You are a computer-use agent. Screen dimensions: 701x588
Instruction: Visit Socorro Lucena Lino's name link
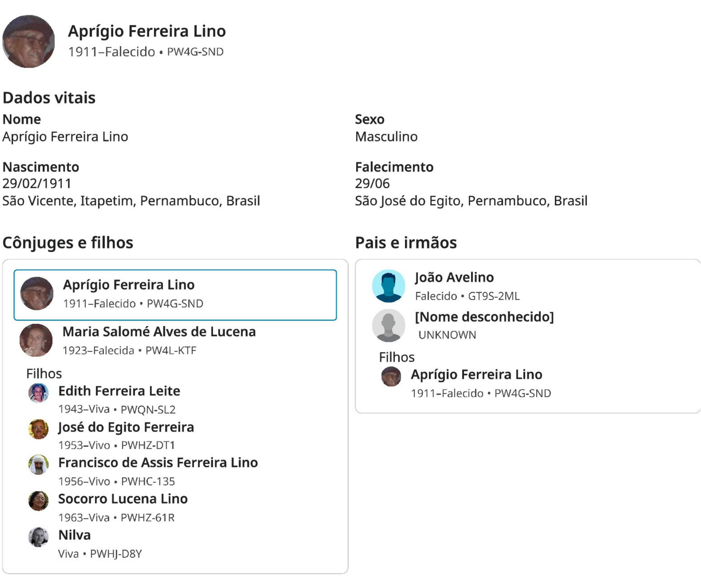pyautogui.click(x=123, y=499)
